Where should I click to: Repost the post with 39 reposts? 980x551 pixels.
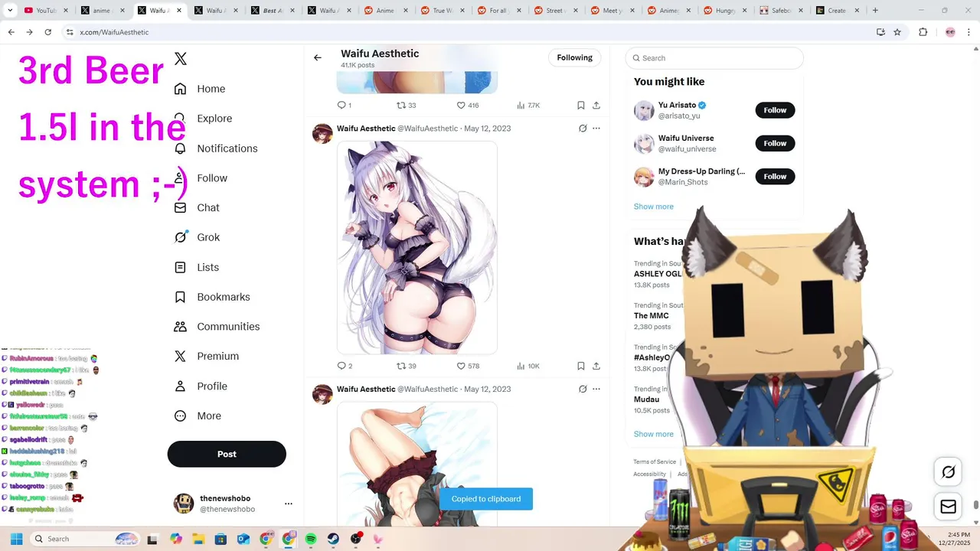click(x=406, y=367)
